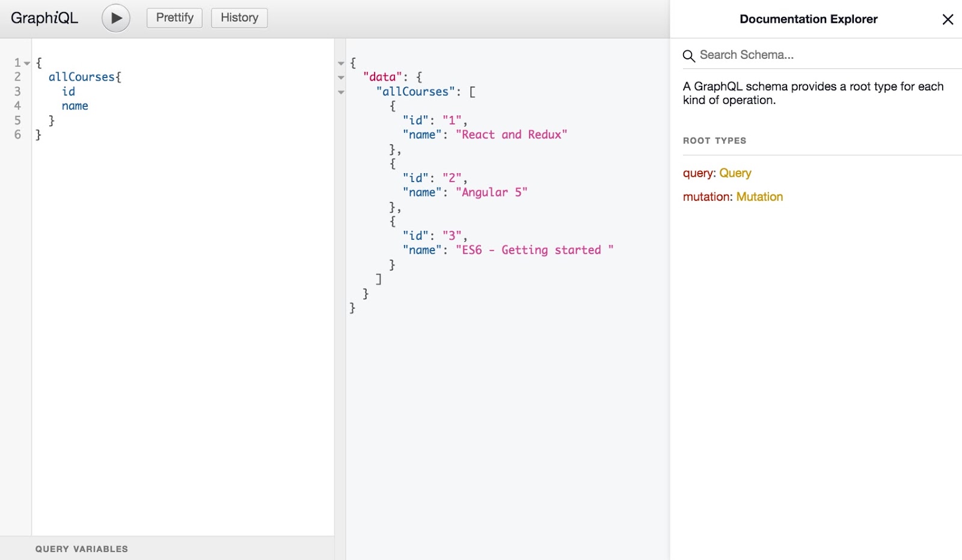Click Prettify to format the query
962x560 pixels.
click(x=174, y=17)
